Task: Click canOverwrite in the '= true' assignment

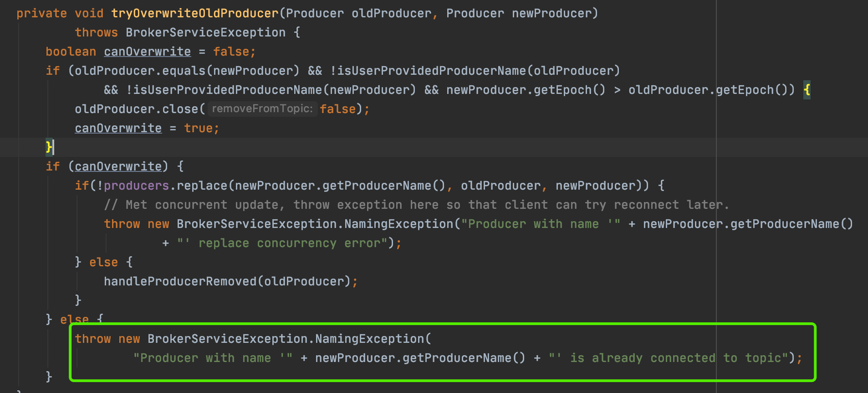Action: 118,128
